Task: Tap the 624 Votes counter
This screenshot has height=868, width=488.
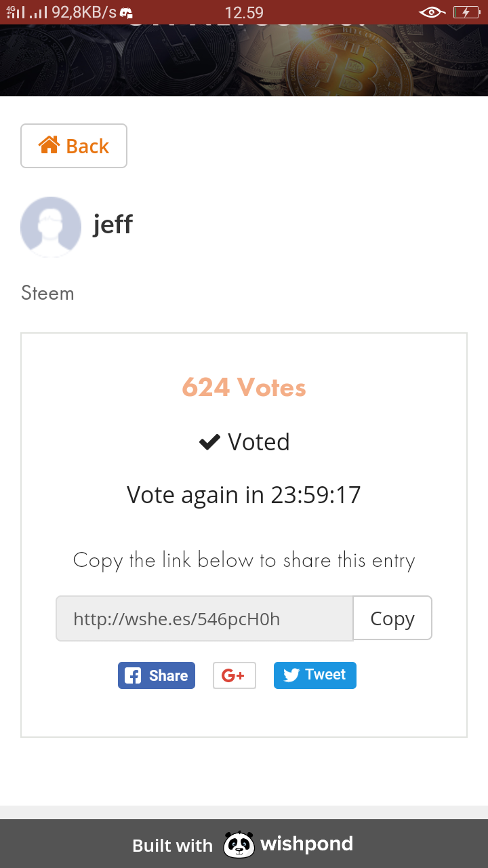Action: [244, 387]
